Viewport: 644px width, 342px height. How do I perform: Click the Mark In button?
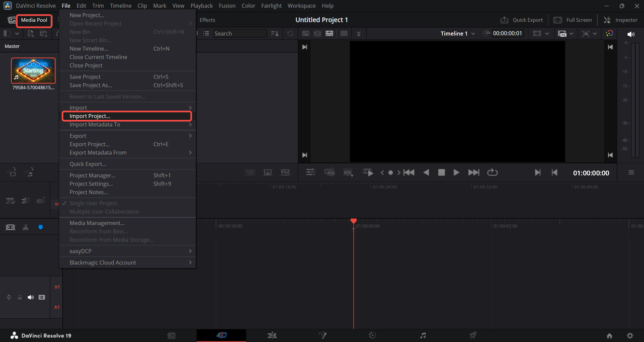(x=537, y=173)
